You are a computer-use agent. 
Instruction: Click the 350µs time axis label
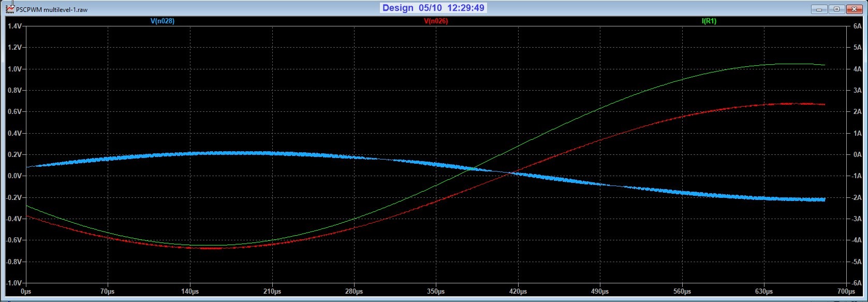tap(436, 292)
